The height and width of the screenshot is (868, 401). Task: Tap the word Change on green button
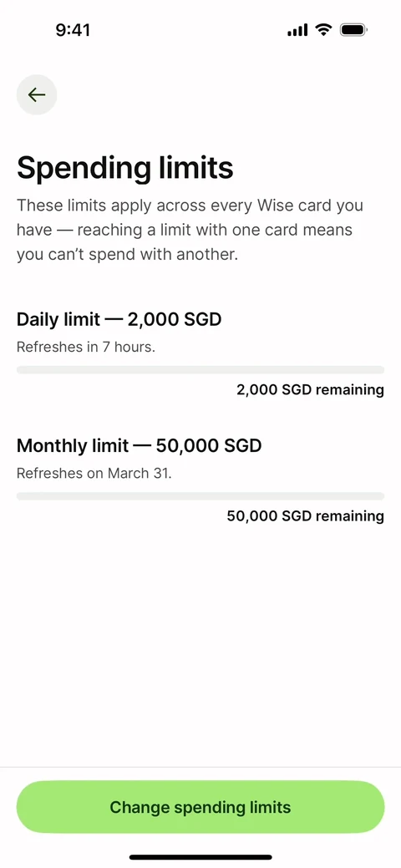[x=140, y=806]
